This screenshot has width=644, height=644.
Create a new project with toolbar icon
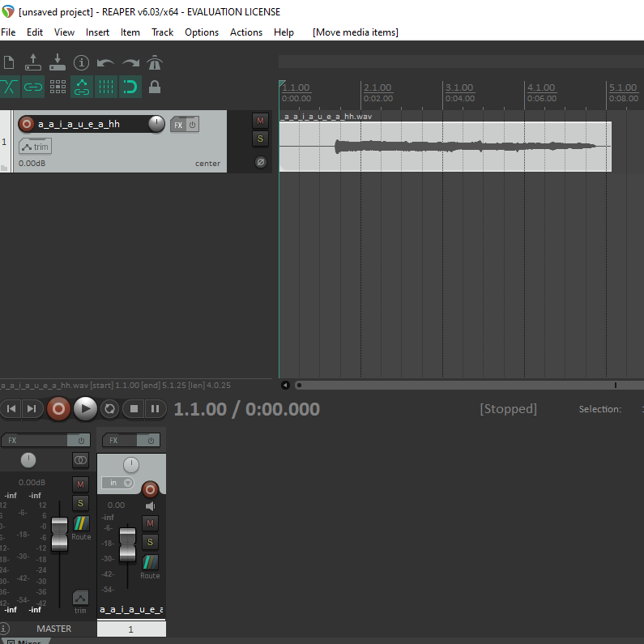point(9,63)
